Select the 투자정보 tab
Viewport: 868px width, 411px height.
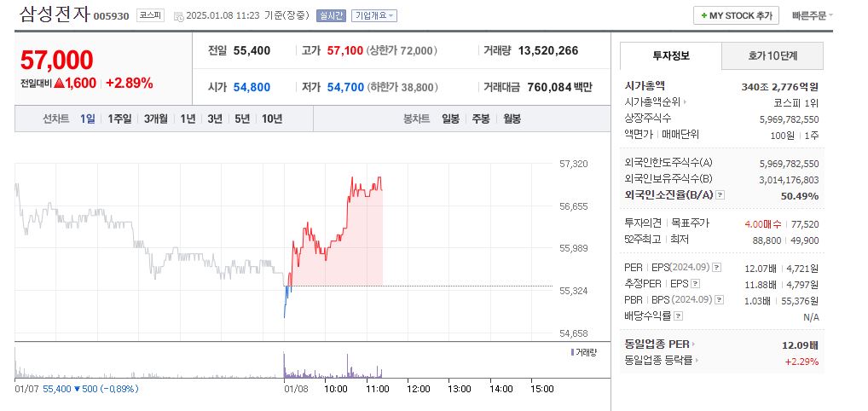670,55
